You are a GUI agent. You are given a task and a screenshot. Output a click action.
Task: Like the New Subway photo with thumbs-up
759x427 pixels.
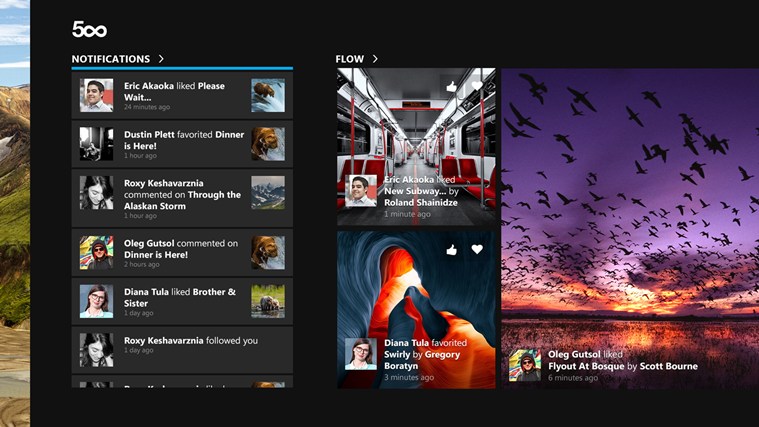tap(451, 88)
